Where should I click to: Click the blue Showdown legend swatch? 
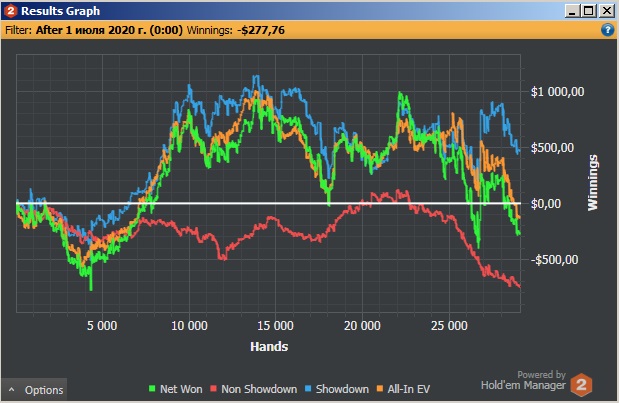click(x=308, y=389)
